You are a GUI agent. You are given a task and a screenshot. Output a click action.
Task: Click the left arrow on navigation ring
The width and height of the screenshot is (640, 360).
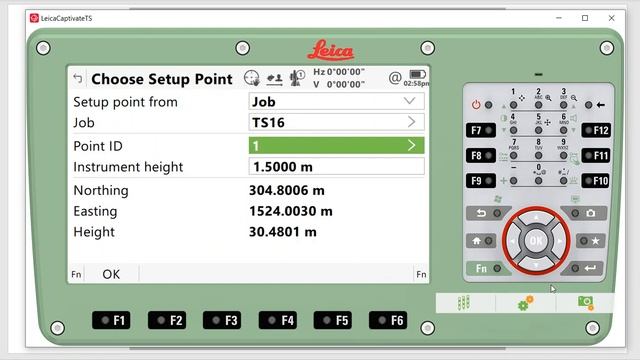[x=513, y=241]
